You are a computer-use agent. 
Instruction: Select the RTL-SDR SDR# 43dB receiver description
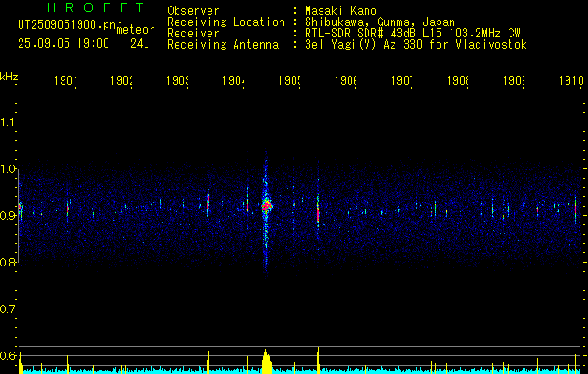412,34
